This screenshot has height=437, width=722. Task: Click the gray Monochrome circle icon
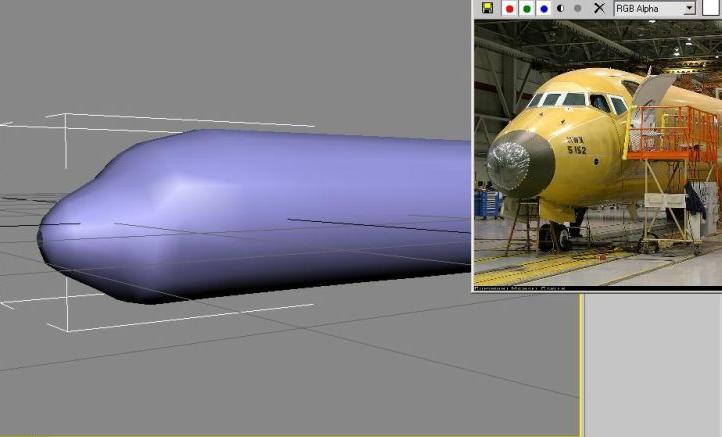click(x=577, y=8)
